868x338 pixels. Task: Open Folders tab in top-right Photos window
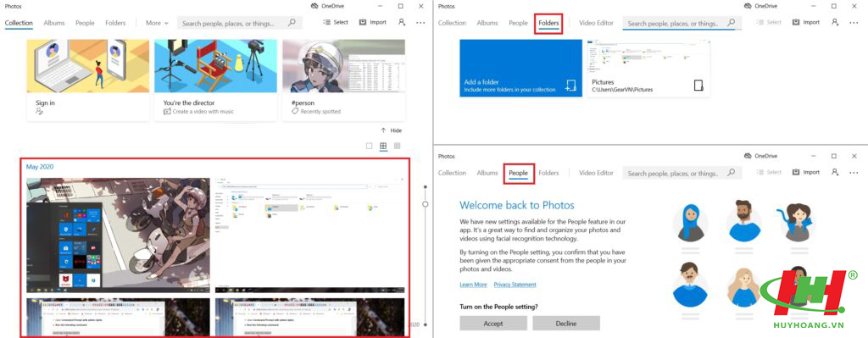click(548, 23)
